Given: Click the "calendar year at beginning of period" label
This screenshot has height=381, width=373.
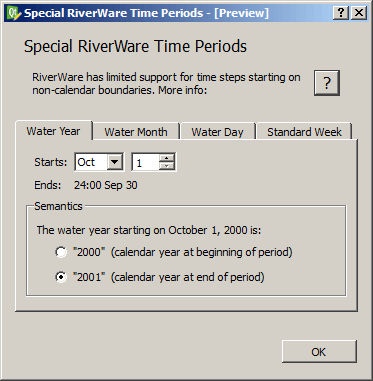Looking at the screenshot, I should [202, 252].
